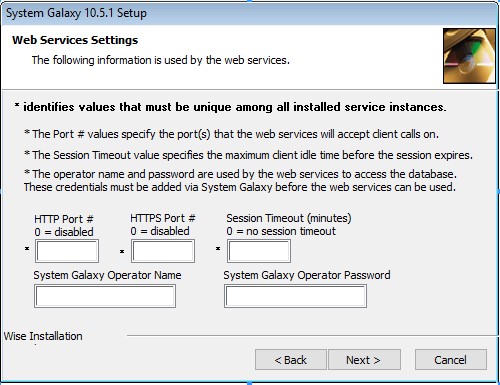
Task: Proceed with the Next > button
Action: [x=364, y=360]
